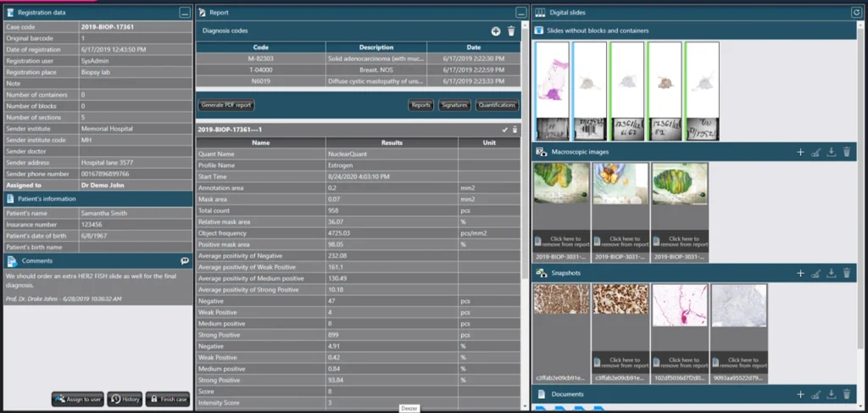
Task: Select patient name Samantha Smith
Action: [103, 214]
